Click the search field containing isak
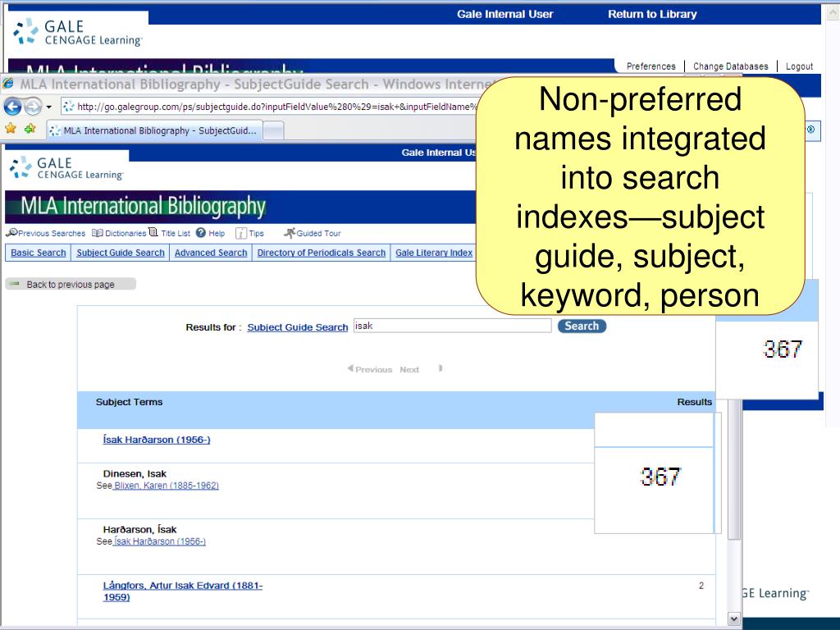Screen dimensions: 840x630 pos(452,326)
